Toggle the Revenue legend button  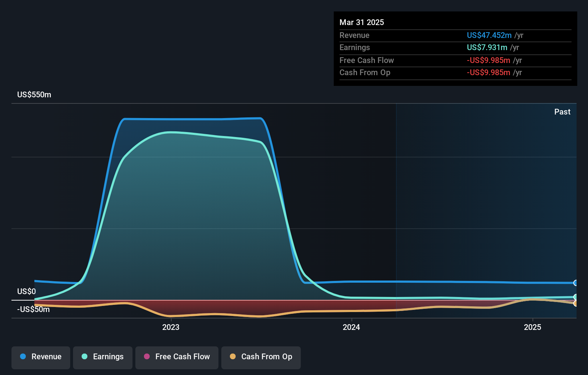click(x=41, y=357)
